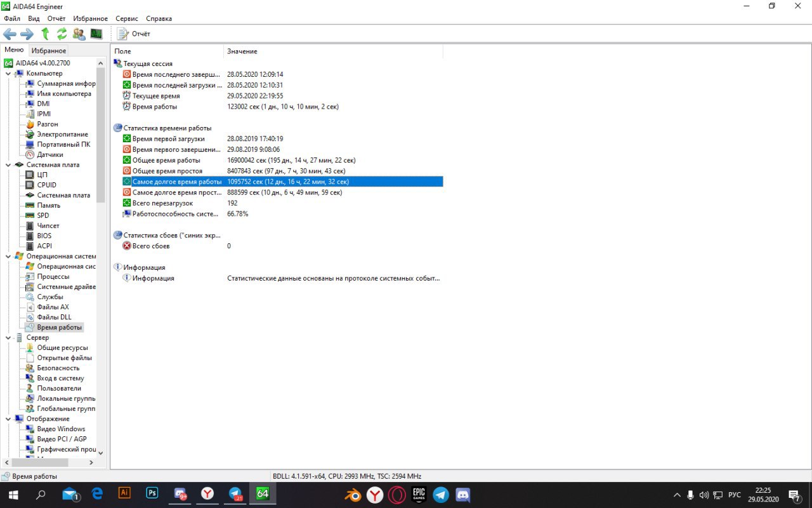Open the Разгон tree item
The width and height of the screenshot is (812, 508).
tap(42, 124)
